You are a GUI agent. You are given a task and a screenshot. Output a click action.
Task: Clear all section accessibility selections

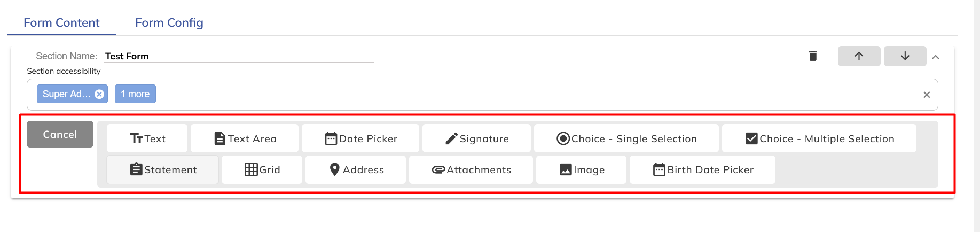coord(927,95)
